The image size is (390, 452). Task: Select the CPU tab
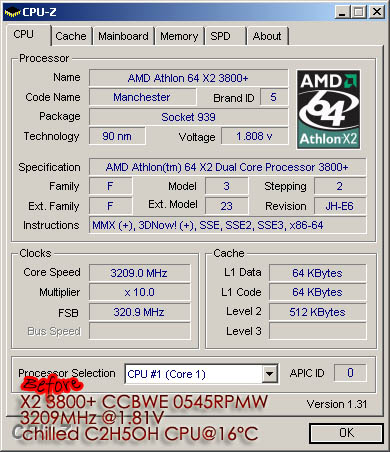pyautogui.click(x=24, y=34)
